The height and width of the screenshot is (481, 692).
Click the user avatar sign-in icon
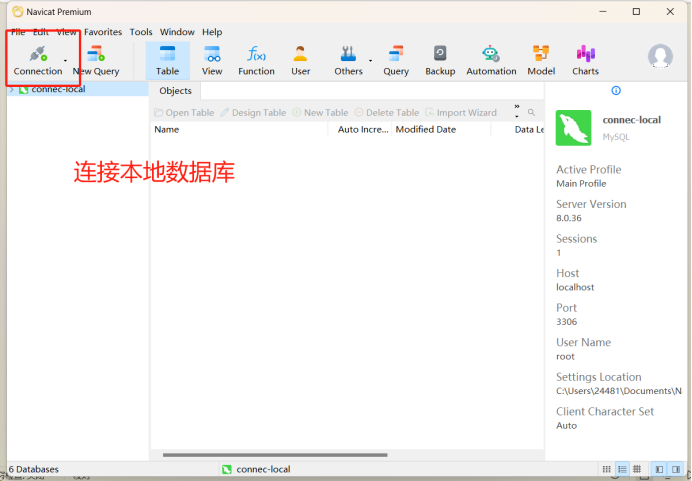pos(660,56)
